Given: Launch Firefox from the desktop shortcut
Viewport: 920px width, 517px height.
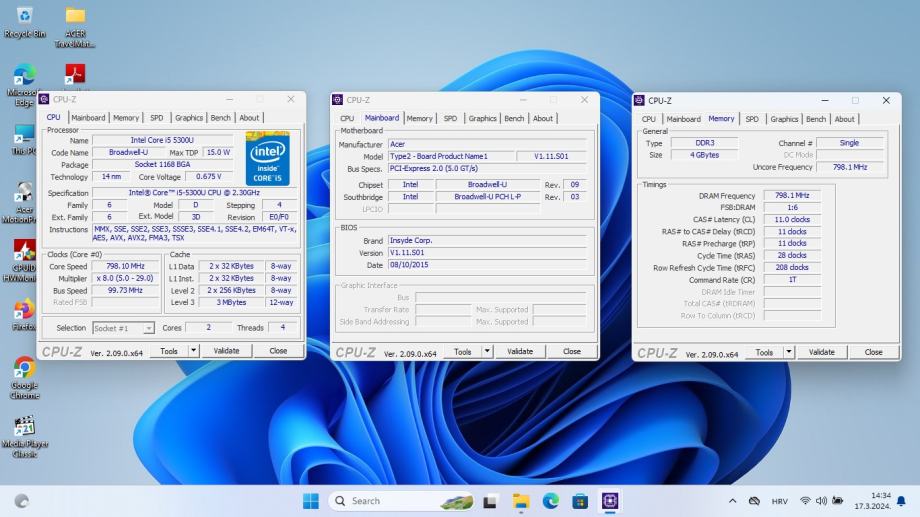Looking at the screenshot, I should coord(24,310).
